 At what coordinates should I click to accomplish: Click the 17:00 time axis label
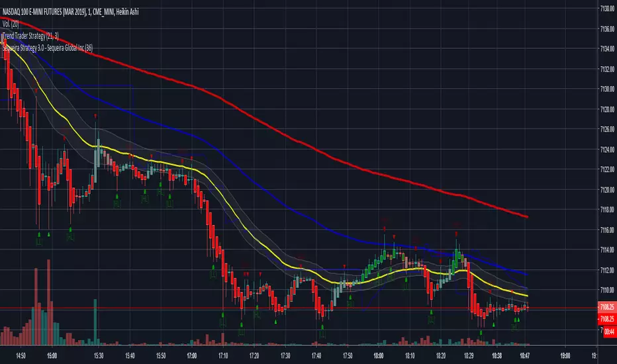click(192, 356)
